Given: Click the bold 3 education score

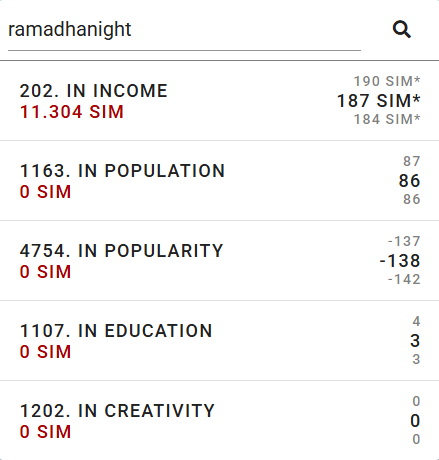Looking at the screenshot, I should pos(415,341).
